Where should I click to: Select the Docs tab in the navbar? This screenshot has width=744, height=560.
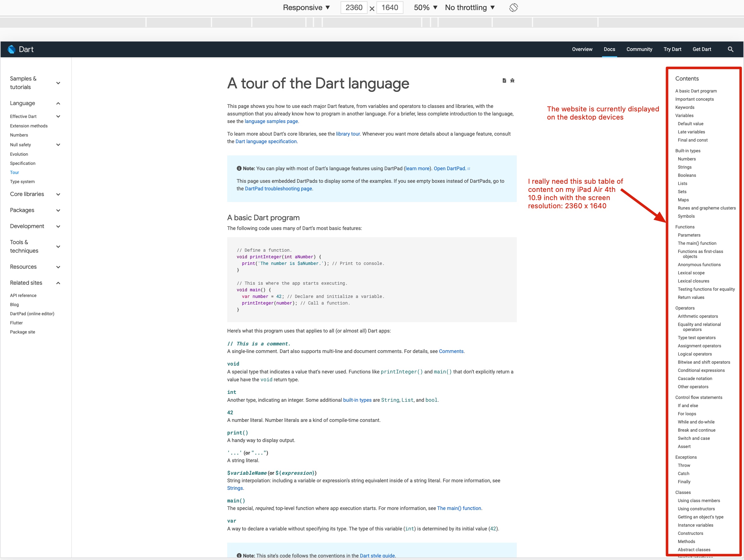coord(610,49)
